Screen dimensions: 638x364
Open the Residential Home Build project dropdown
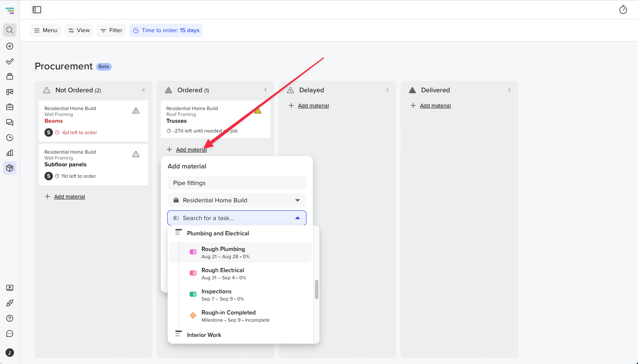(237, 200)
